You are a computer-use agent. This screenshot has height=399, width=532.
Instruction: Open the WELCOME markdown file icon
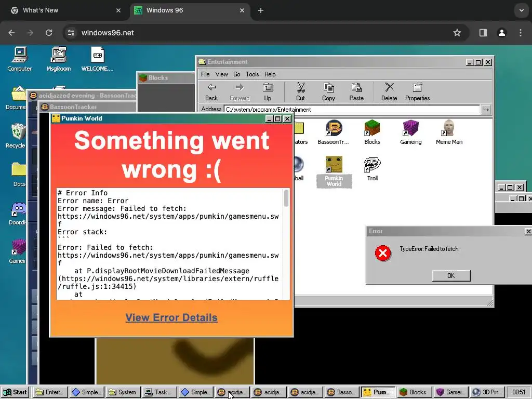(x=97, y=59)
